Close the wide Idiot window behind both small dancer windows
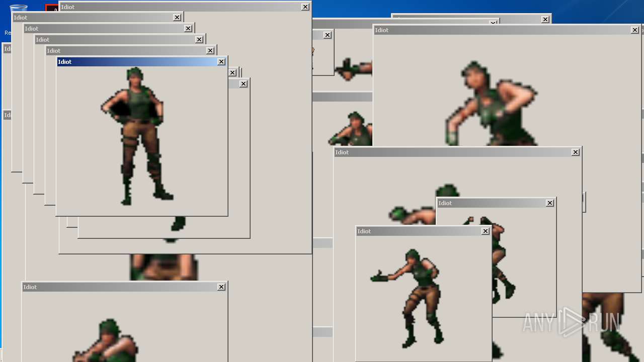644x362 pixels. [x=576, y=152]
